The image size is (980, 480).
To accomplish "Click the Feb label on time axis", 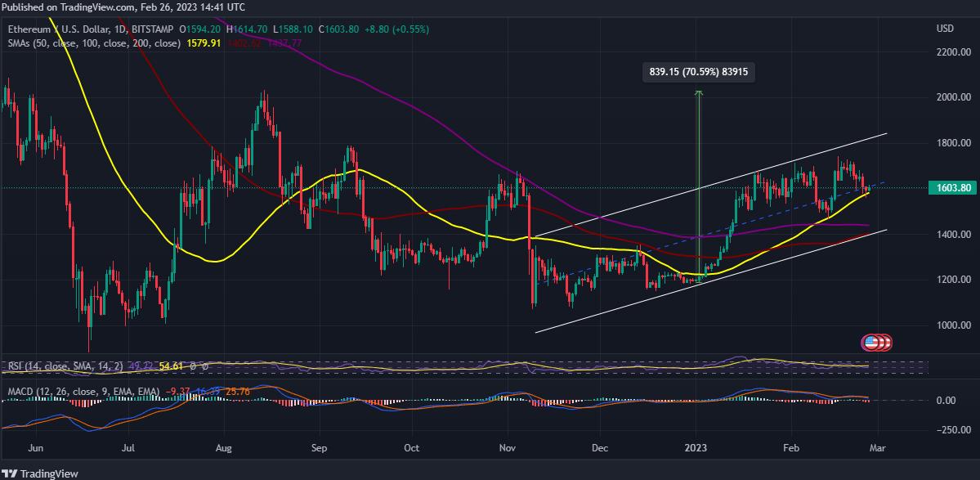I will pos(791,448).
